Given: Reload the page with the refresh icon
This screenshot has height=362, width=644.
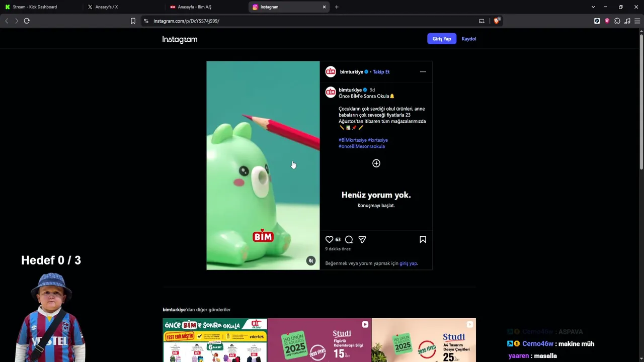Looking at the screenshot, I should tap(27, 21).
